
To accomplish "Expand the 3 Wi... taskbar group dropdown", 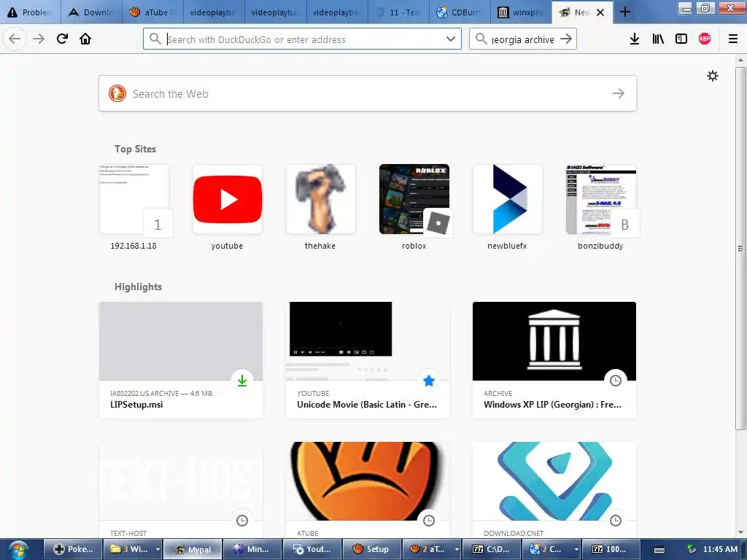I will pyautogui.click(x=158, y=549).
